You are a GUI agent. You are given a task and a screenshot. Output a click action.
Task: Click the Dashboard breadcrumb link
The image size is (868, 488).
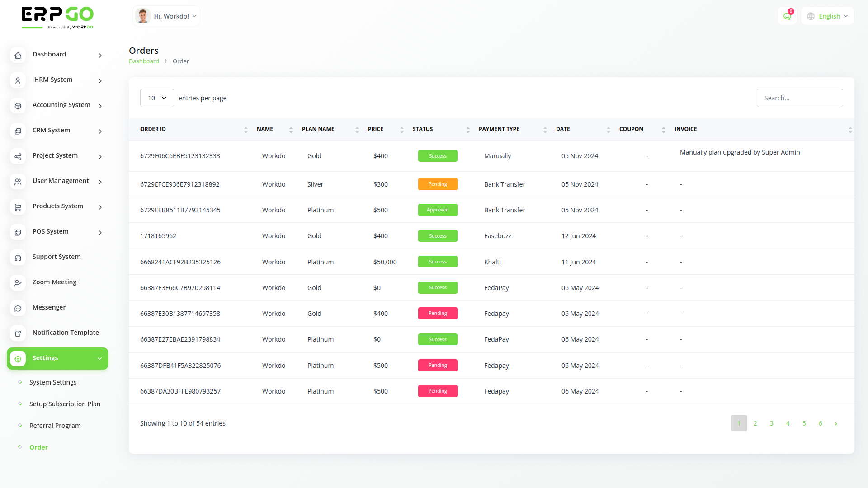(x=144, y=61)
